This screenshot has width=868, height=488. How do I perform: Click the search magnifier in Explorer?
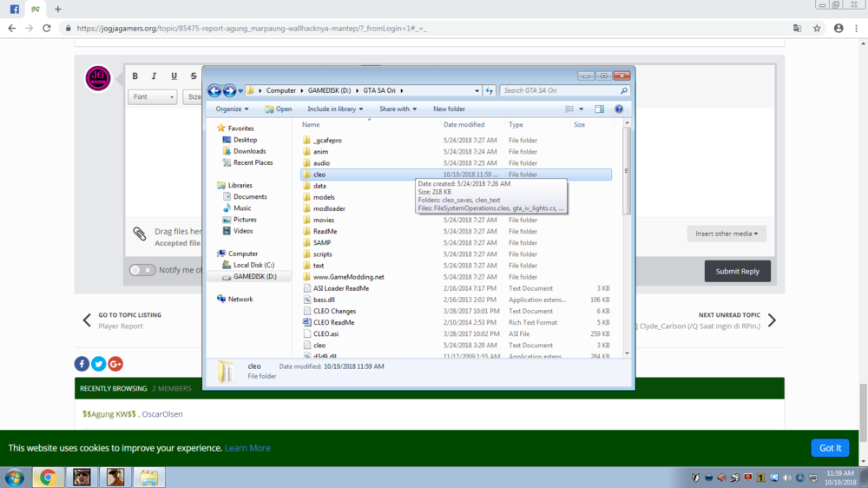[x=624, y=90]
